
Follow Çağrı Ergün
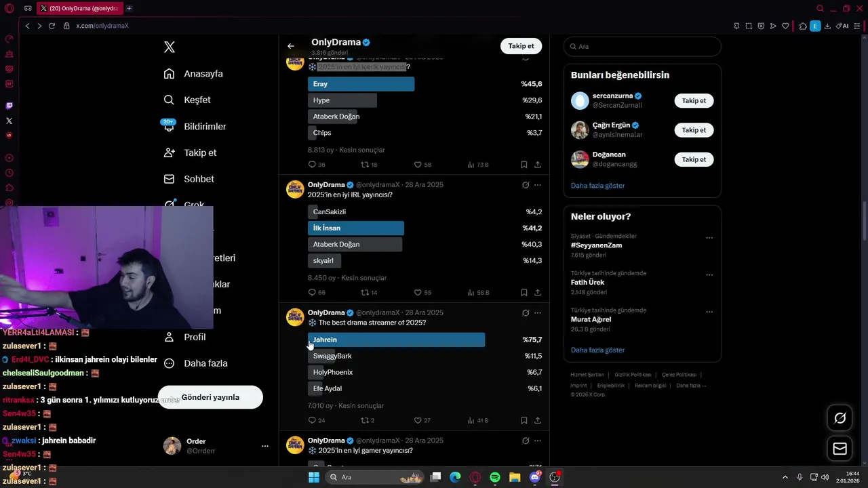coord(694,130)
